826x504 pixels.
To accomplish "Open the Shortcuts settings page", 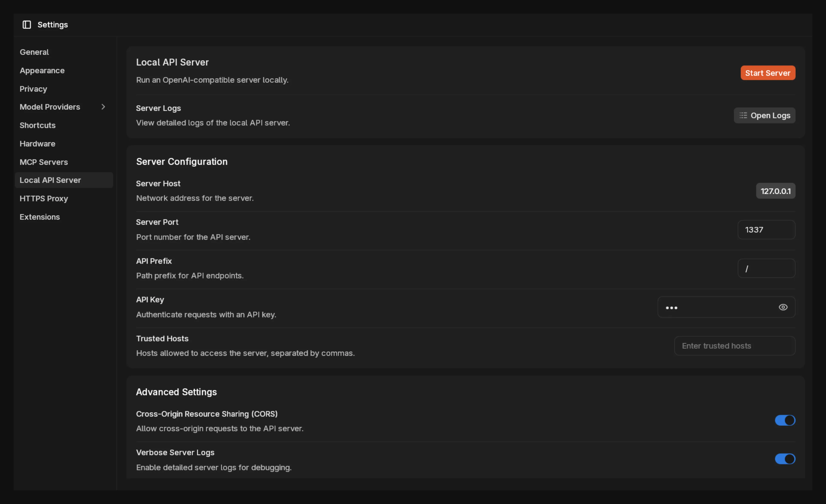I will [37, 125].
